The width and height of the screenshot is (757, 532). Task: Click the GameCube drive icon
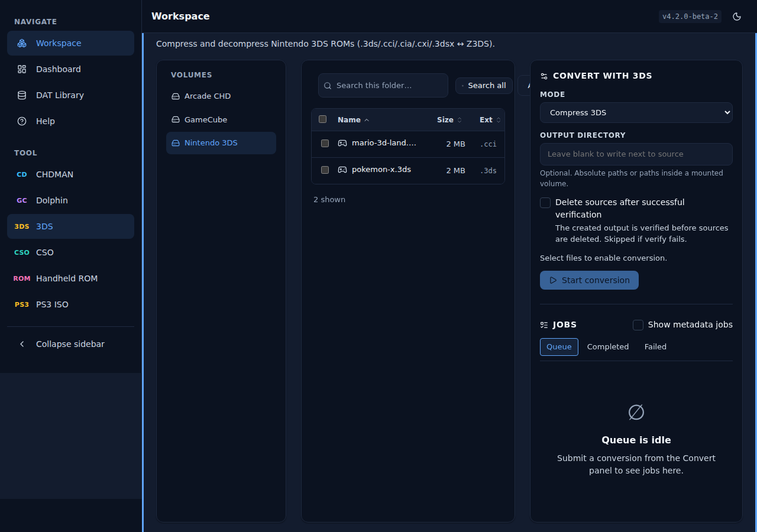[176, 120]
